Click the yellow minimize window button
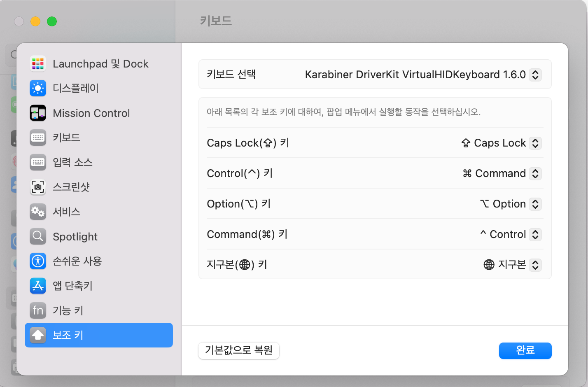 35,21
